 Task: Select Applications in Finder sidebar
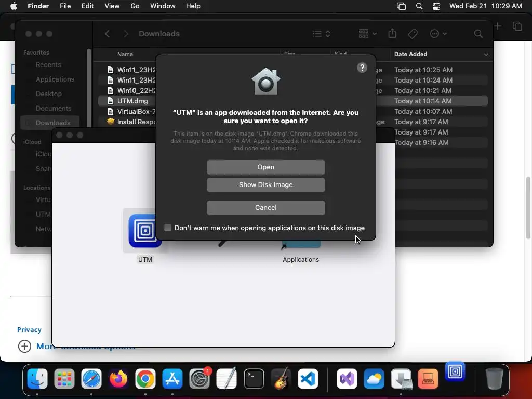pos(55,79)
